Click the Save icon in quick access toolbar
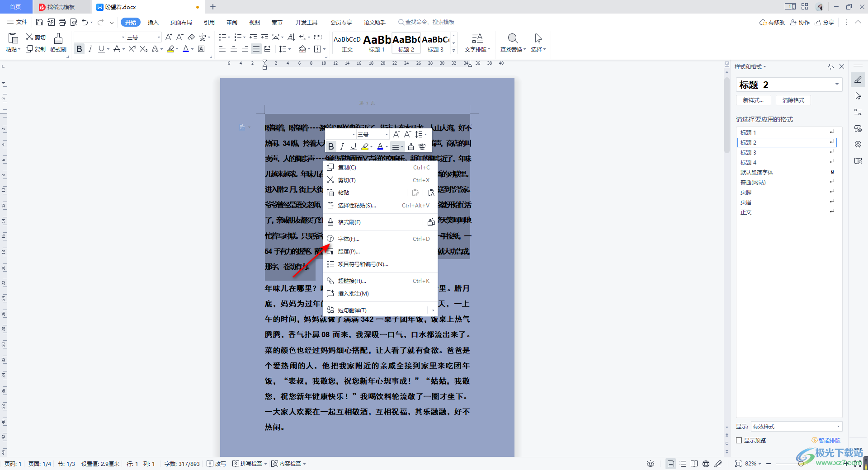Viewport: 868px width, 470px height. [x=39, y=22]
